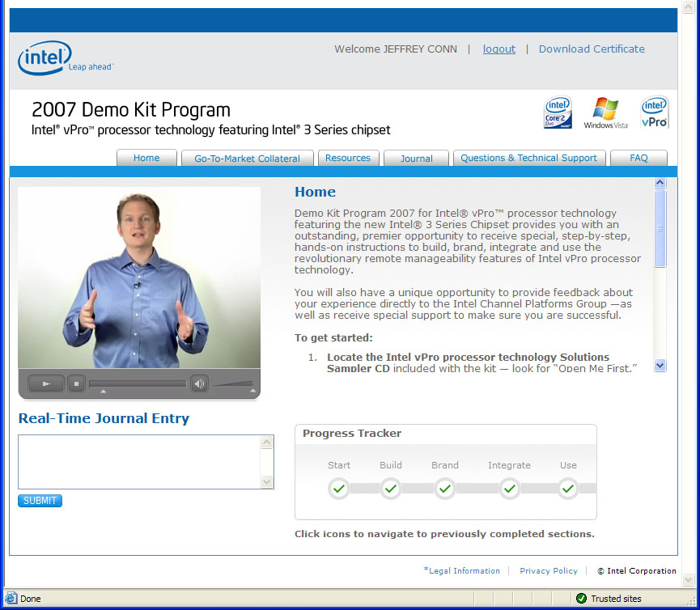Click the Progress Tracker heading
This screenshot has width=700, height=610.
tap(352, 434)
